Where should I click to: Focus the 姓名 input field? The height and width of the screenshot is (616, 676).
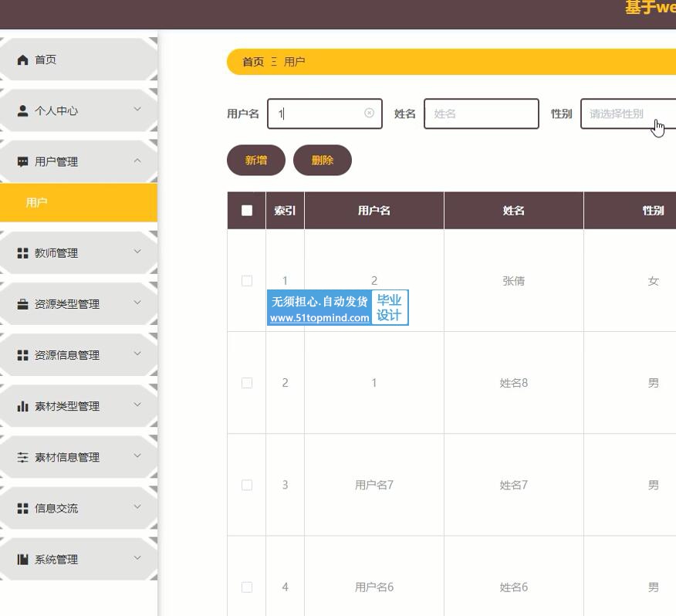pyautogui.click(x=482, y=114)
